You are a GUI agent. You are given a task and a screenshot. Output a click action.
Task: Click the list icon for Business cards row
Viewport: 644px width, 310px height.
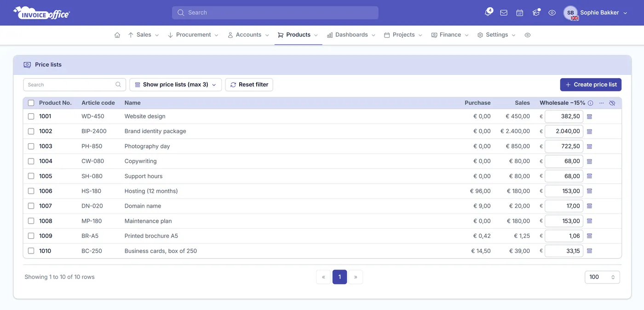pos(590,251)
